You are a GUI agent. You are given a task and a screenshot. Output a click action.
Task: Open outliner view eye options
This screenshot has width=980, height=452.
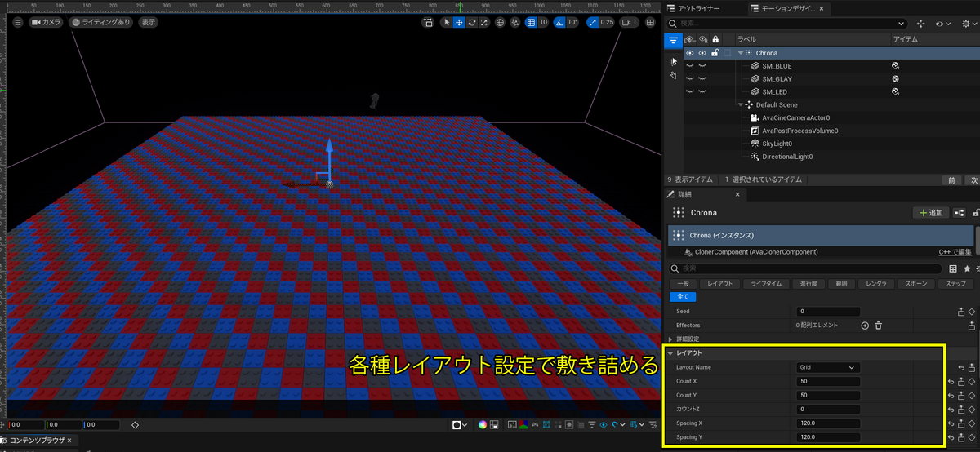tap(944, 24)
